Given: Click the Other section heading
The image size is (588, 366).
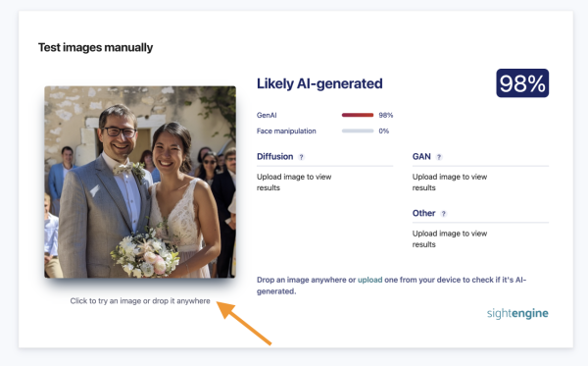Looking at the screenshot, I should point(423,213).
